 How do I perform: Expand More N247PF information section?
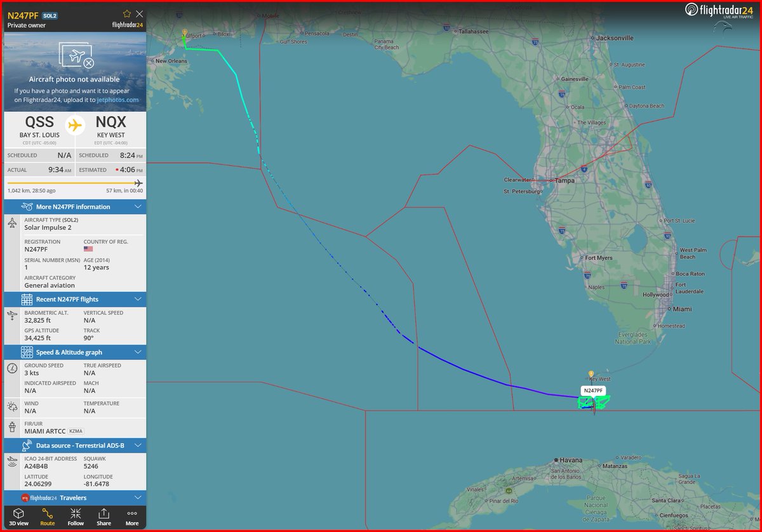[x=75, y=206]
